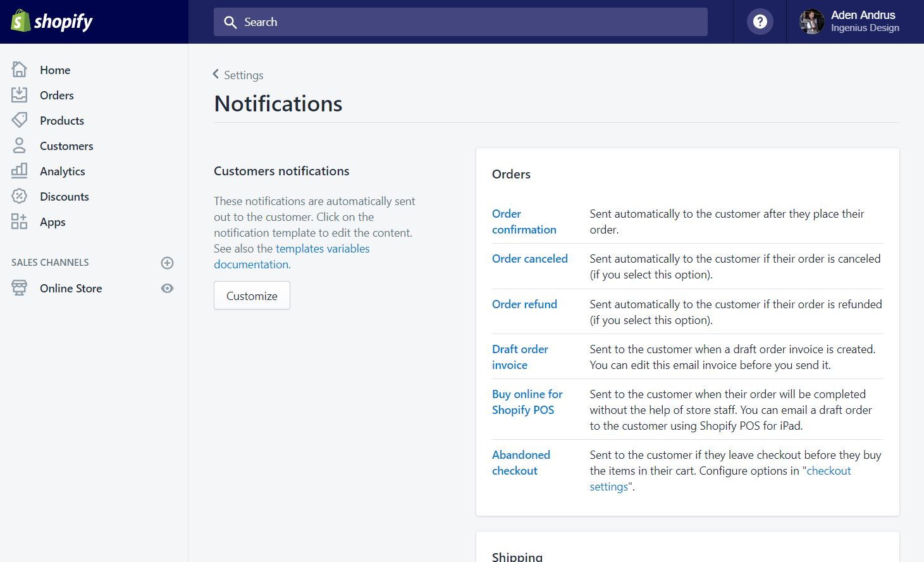The image size is (924, 562).
Task: Open Apps in sidebar
Action: point(52,222)
